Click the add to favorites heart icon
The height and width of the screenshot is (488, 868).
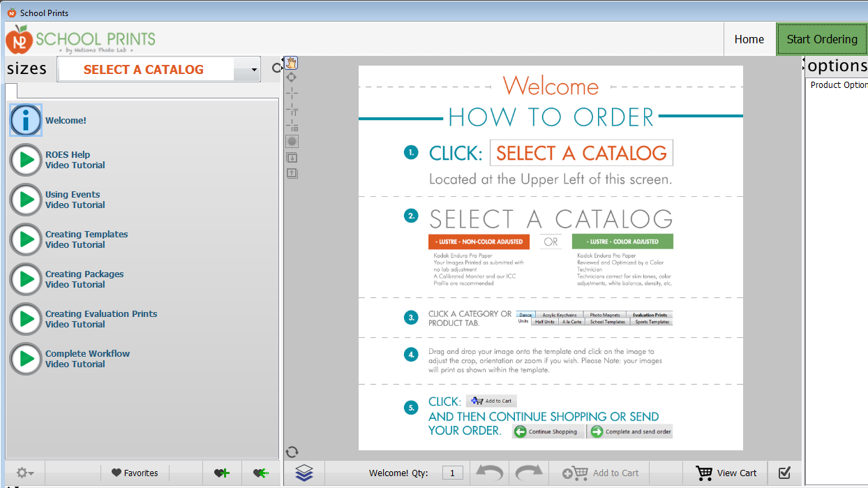[222, 473]
